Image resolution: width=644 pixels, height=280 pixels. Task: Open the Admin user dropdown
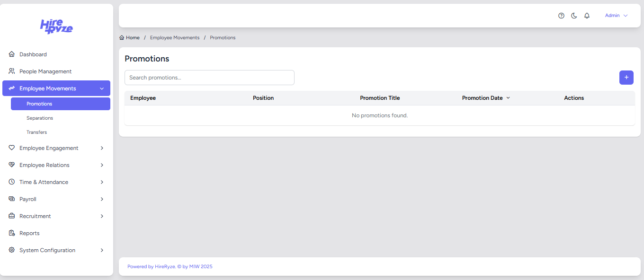click(616, 16)
